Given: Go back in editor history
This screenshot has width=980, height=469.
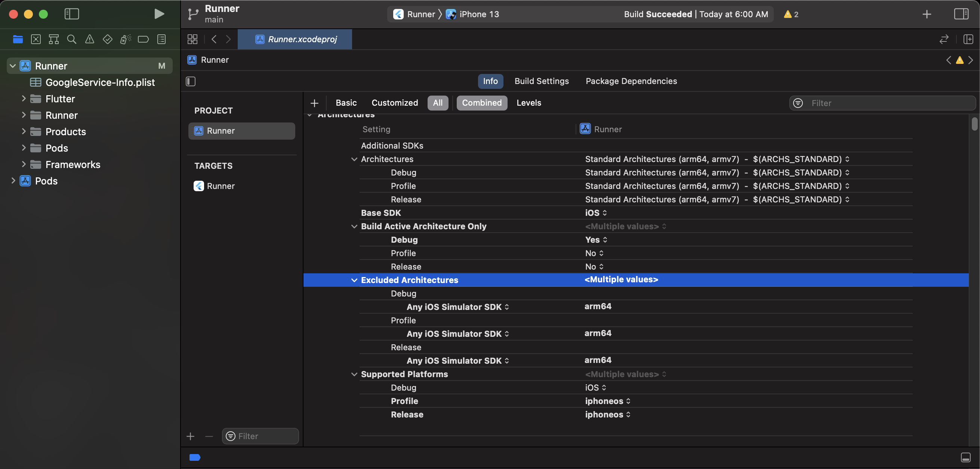Looking at the screenshot, I should click(x=214, y=39).
